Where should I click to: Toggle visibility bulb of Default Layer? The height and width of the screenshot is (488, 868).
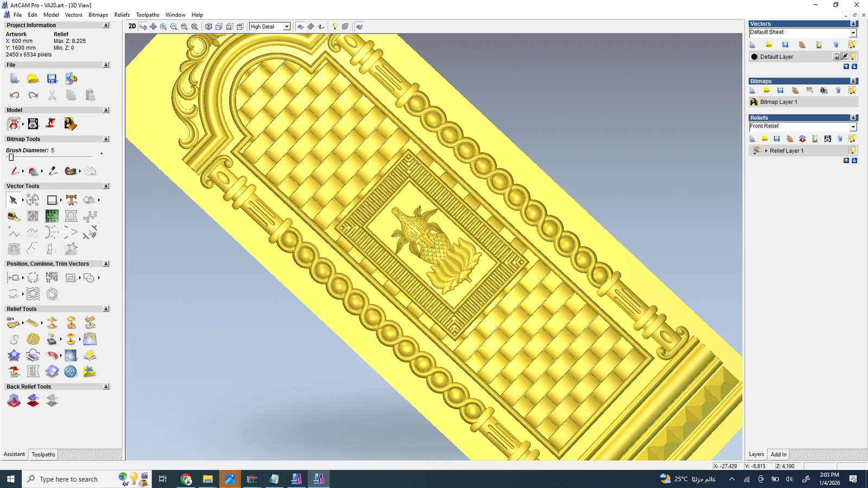click(x=853, y=56)
